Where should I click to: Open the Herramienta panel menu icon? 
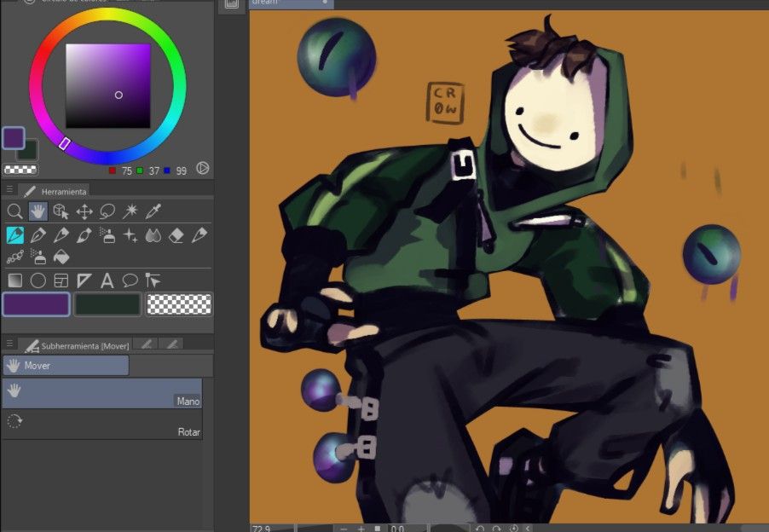click(9, 189)
